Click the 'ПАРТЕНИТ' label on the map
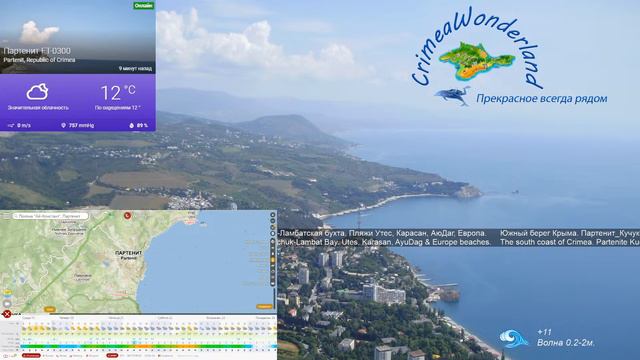Viewport: 640px width, 360px height. pyautogui.click(x=129, y=253)
